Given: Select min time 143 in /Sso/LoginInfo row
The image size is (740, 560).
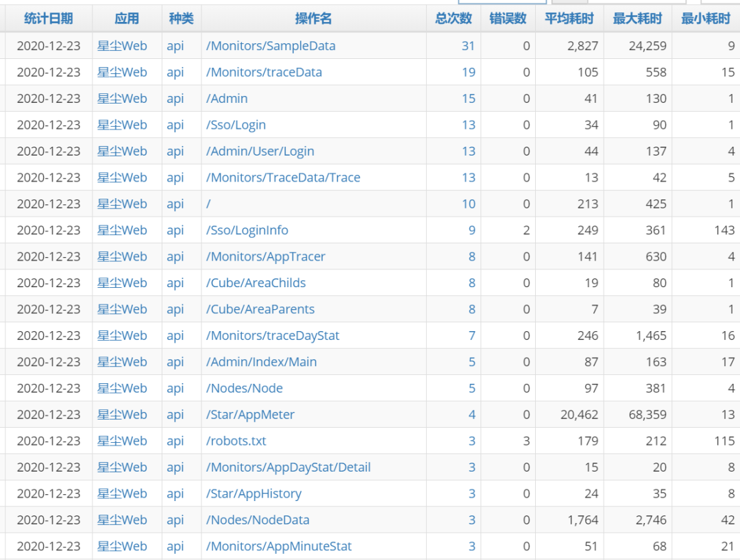Looking at the screenshot, I should (x=724, y=230).
